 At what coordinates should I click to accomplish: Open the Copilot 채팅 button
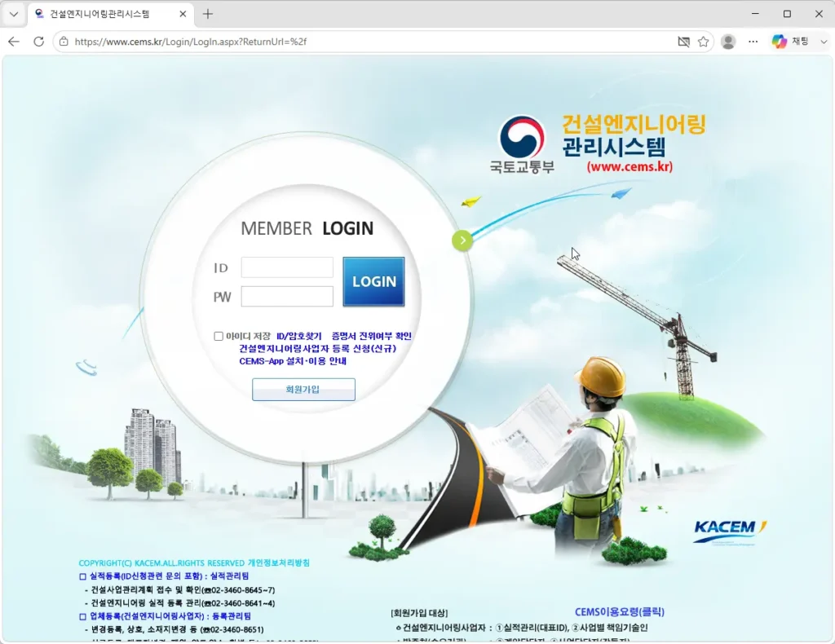[791, 42]
